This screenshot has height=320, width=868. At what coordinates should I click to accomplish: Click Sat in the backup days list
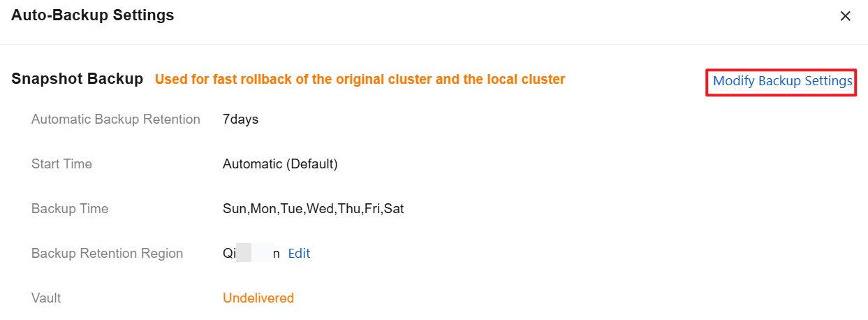click(x=395, y=209)
